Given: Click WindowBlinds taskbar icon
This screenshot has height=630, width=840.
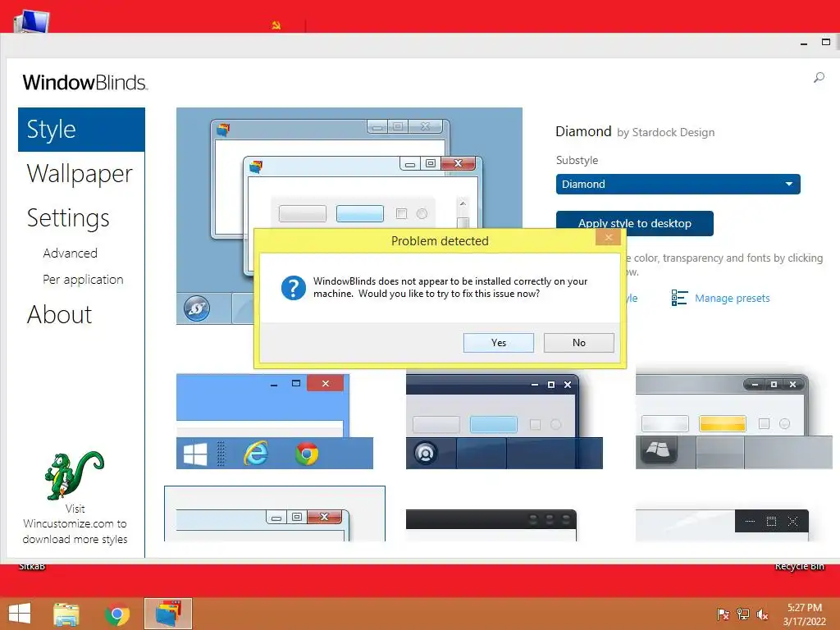Looking at the screenshot, I should point(168,614).
